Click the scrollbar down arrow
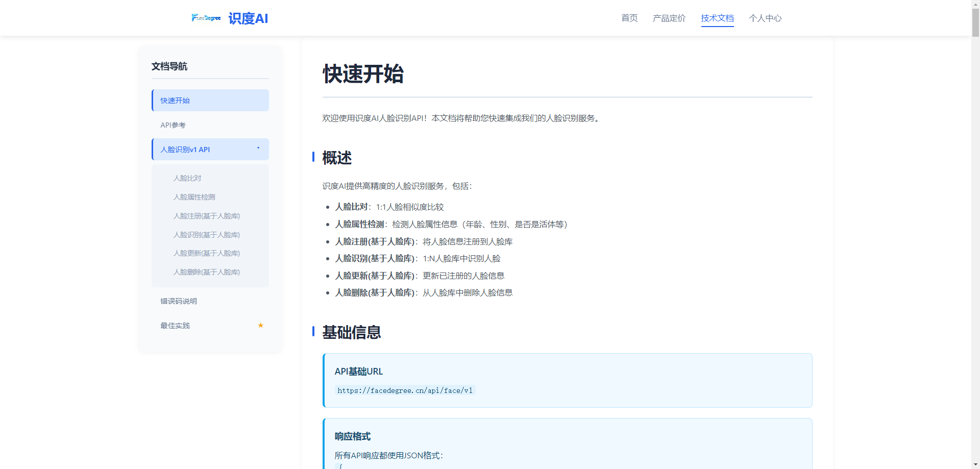The height and width of the screenshot is (469, 980). pyautogui.click(x=975, y=464)
